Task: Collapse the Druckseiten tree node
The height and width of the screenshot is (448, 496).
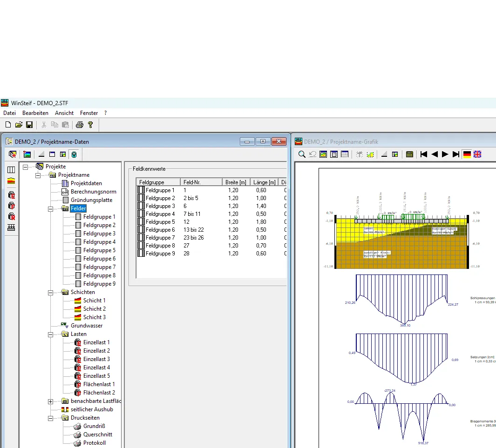Action: click(x=50, y=418)
